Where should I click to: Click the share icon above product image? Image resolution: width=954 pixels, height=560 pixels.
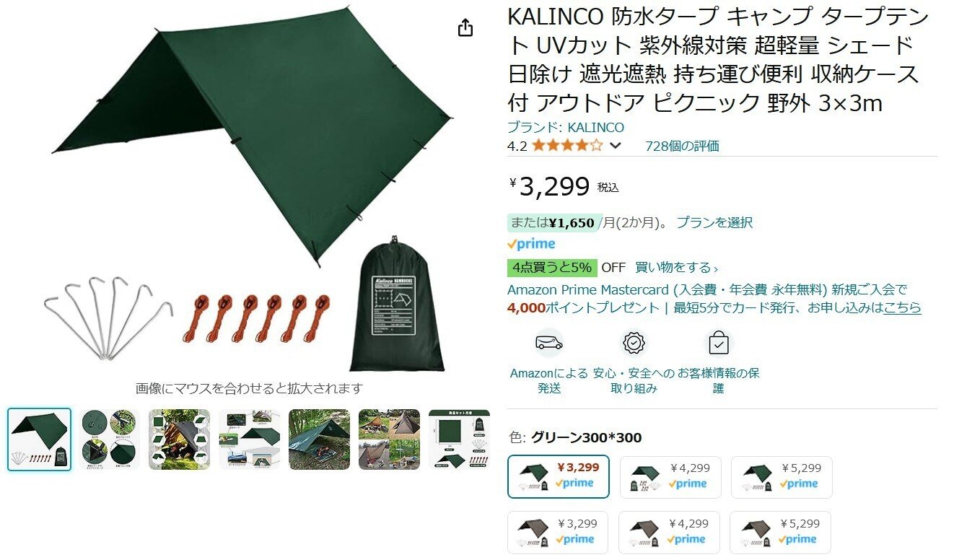pos(465,27)
